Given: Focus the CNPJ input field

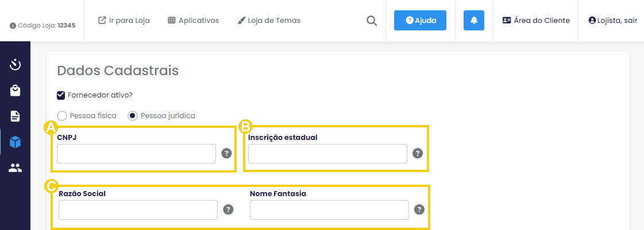Looking at the screenshot, I should [x=136, y=154].
